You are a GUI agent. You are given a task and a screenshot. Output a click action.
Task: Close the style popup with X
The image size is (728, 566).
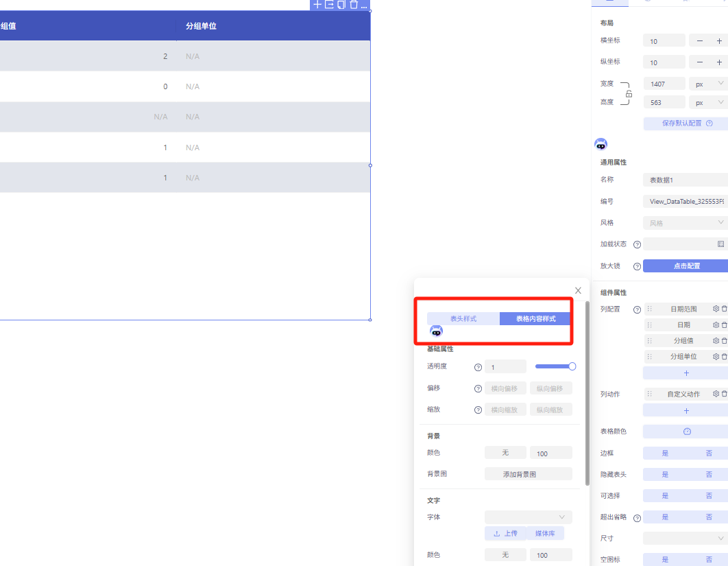578,290
